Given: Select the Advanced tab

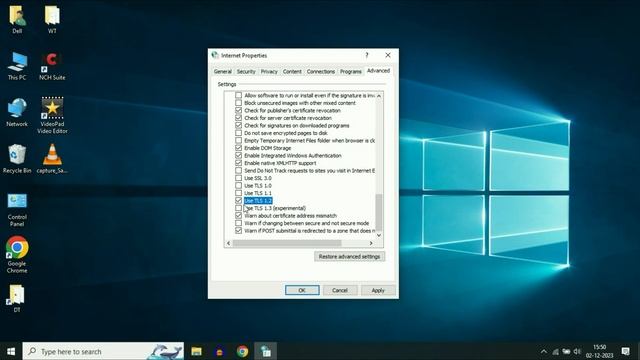Looking at the screenshot, I should (378, 71).
